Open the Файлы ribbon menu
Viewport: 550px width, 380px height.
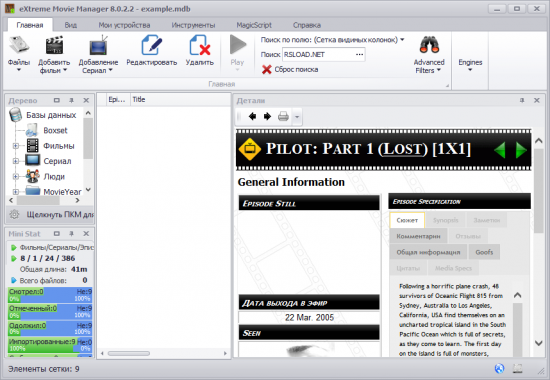[x=19, y=54]
